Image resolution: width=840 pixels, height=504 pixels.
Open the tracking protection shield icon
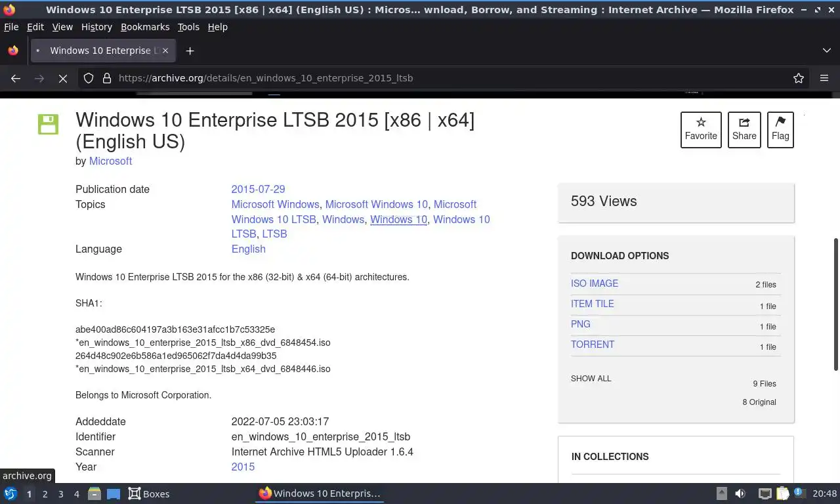click(89, 78)
